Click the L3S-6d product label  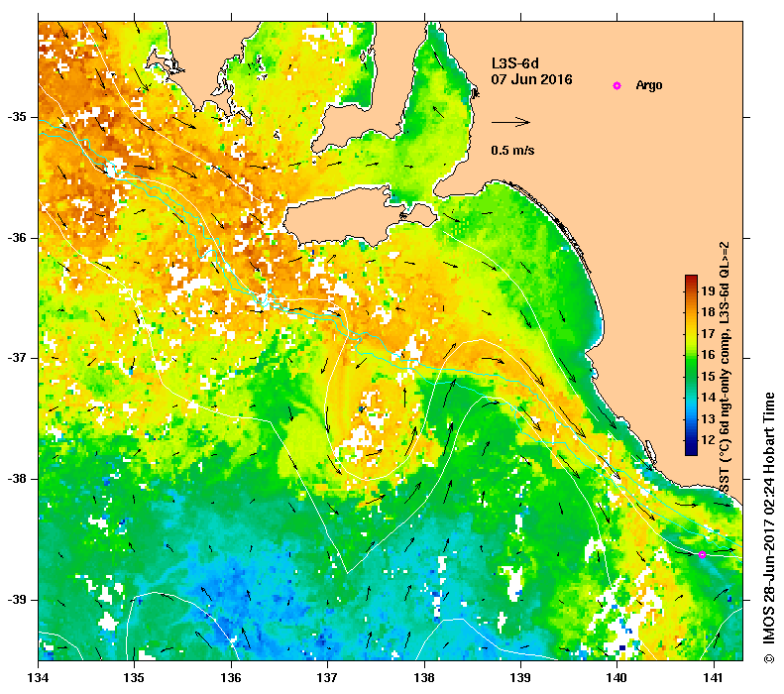pyautogui.click(x=515, y=63)
